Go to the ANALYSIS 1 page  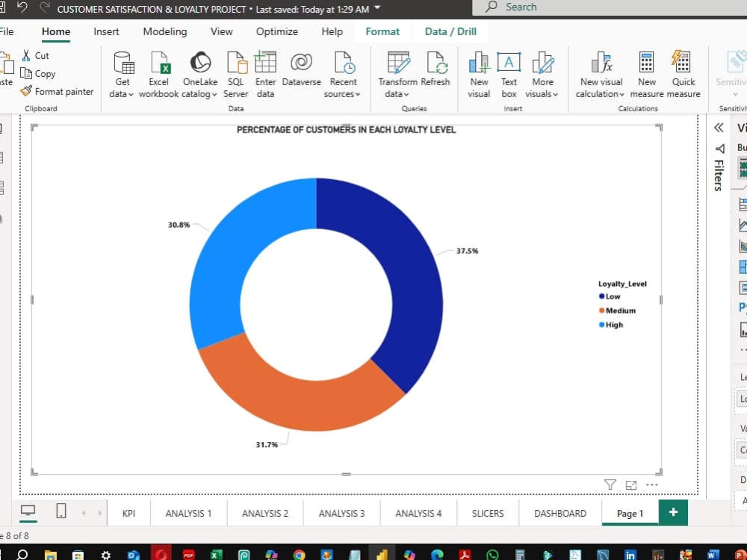click(x=189, y=514)
